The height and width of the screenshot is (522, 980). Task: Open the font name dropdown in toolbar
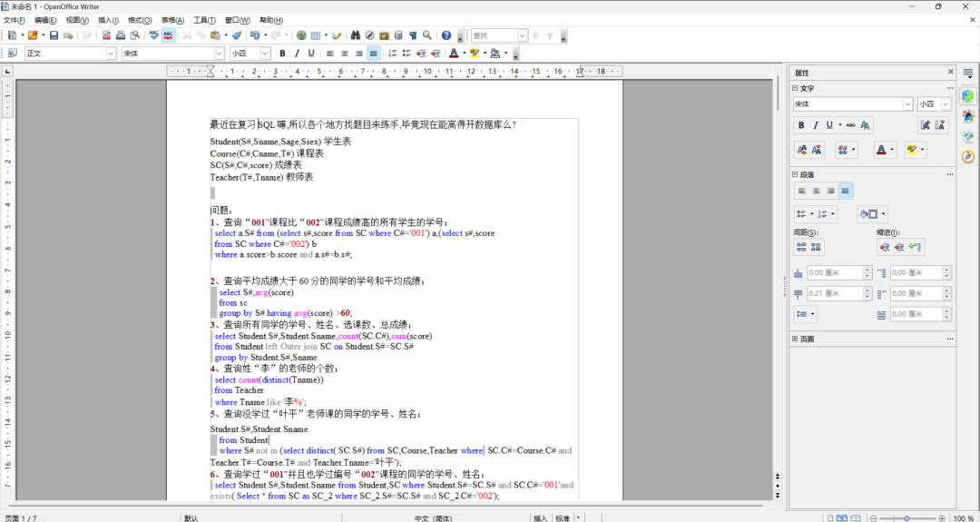coord(219,54)
